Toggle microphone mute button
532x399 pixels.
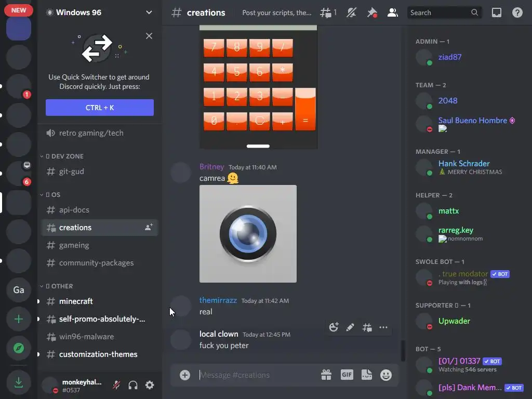(116, 385)
